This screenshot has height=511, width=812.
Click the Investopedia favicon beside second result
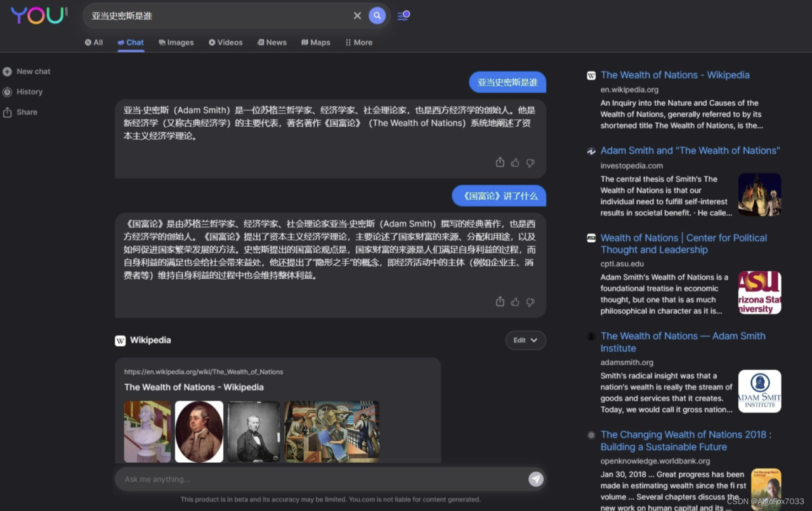591,151
